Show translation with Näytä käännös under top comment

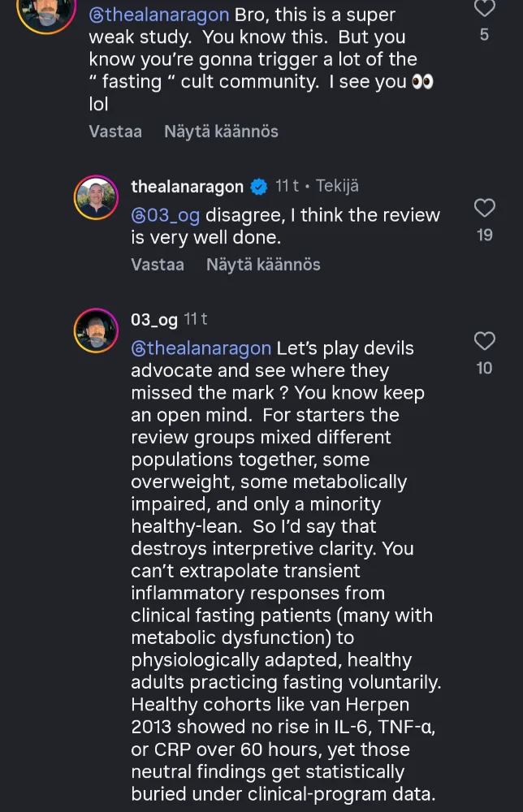[221, 132]
